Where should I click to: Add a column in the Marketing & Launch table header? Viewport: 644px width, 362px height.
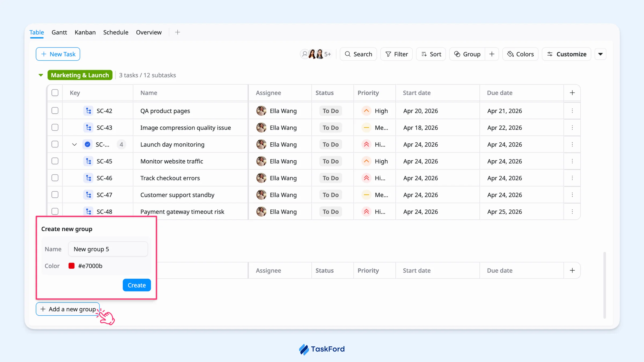pos(572,93)
